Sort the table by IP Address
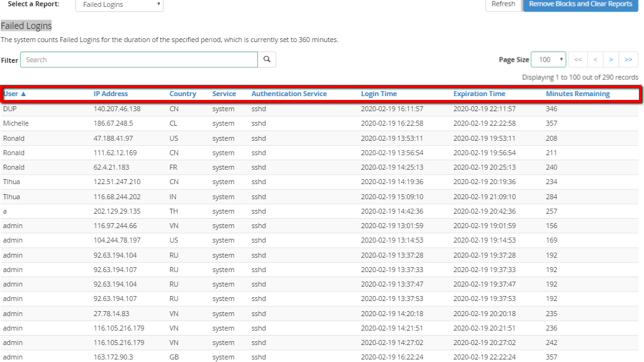 coord(111,94)
